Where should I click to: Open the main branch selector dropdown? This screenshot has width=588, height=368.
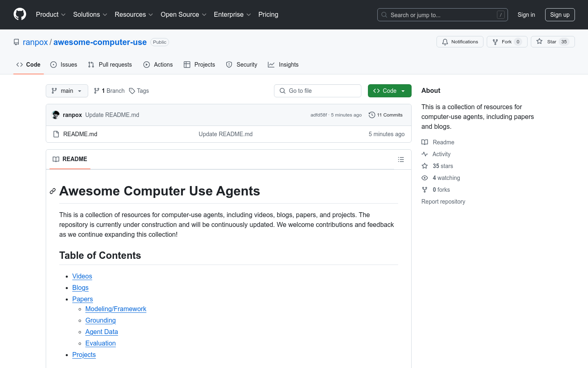[x=67, y=91]
